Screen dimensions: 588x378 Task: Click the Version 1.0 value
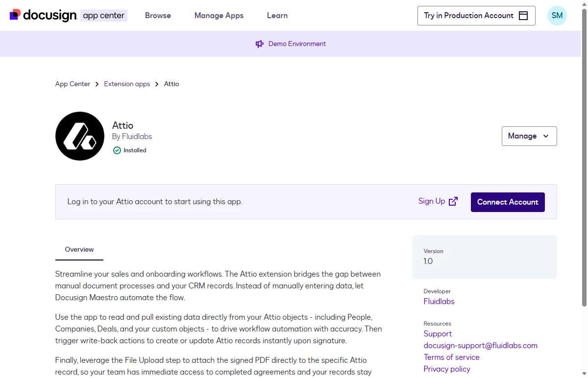pos(428,261)
